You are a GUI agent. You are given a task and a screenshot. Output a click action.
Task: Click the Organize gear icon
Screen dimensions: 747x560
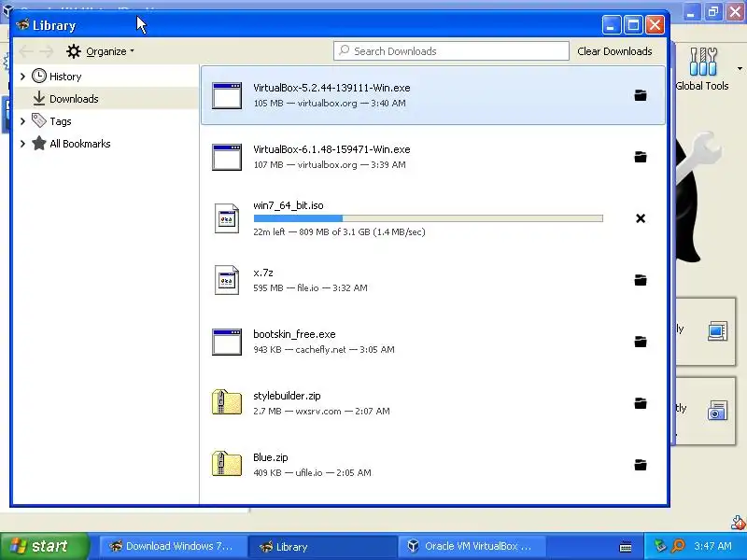tap(74, 51)
